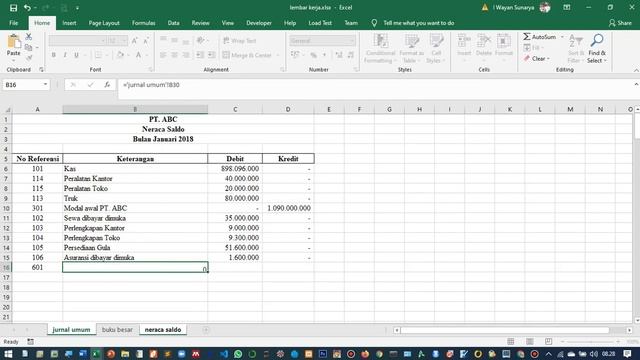
Task: Open AutoSum dropdown arrow
Action: 562,37
